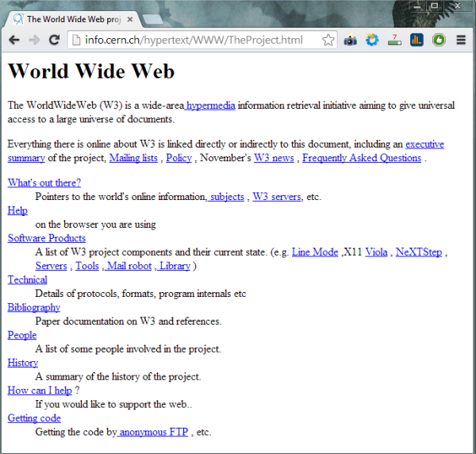Bookmark this page with the star icon
476x454 pixels.
328,40
